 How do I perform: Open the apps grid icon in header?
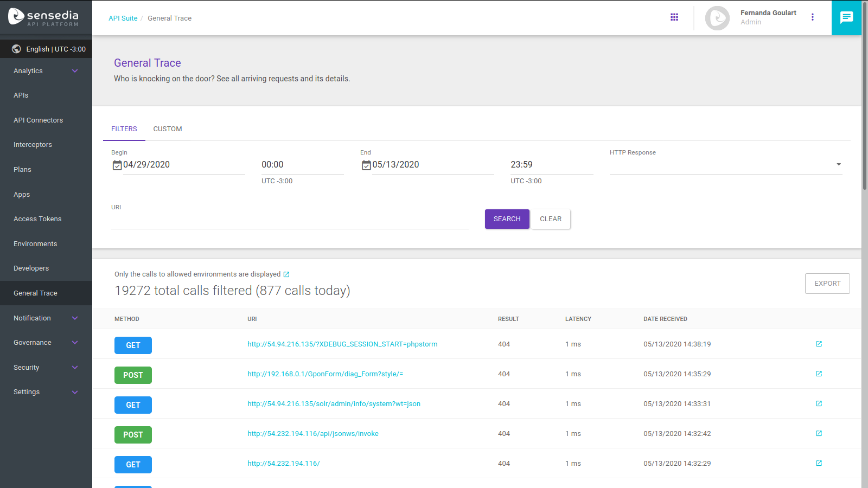[x=674, y=17]
